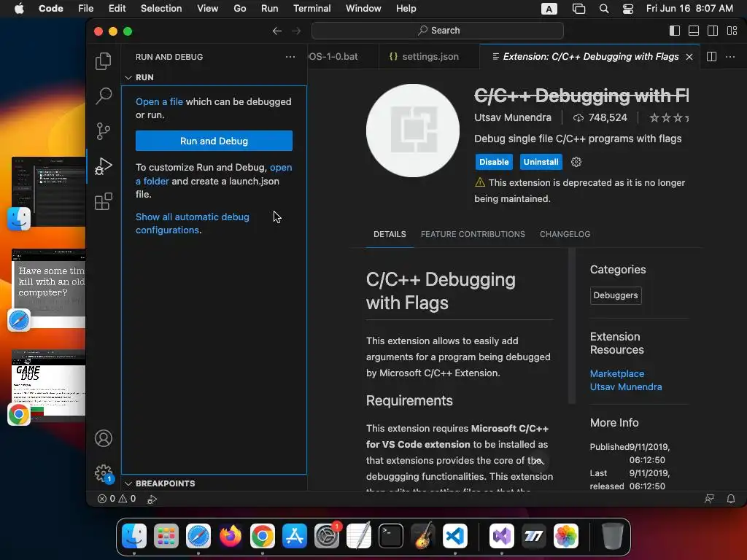The image size is (747, 560).
Task: Open the Manage gear in activity bar
Action: [104, 474]
